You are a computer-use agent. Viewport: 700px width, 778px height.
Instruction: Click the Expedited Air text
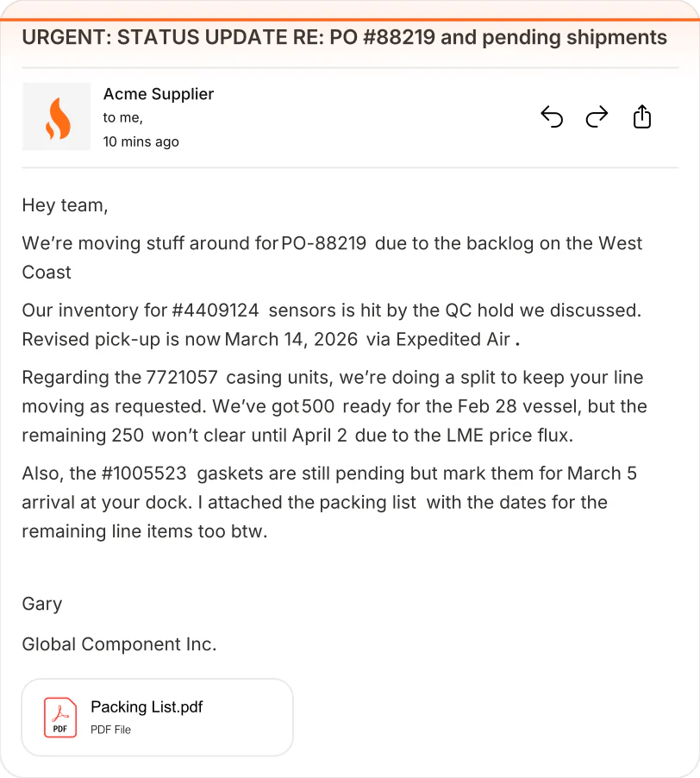[453, 339]
